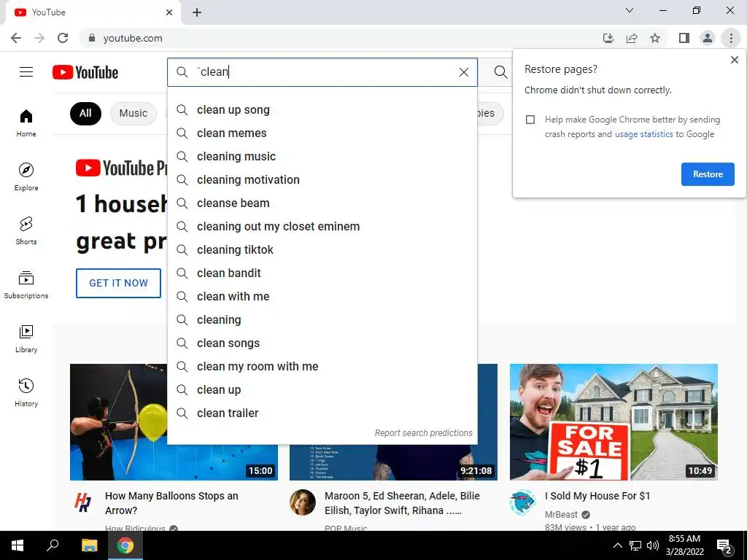Viewport: 747px width, 560px height.
Task: Open History in sidebar
Action: pyautogui.click(x=26, y=392)
